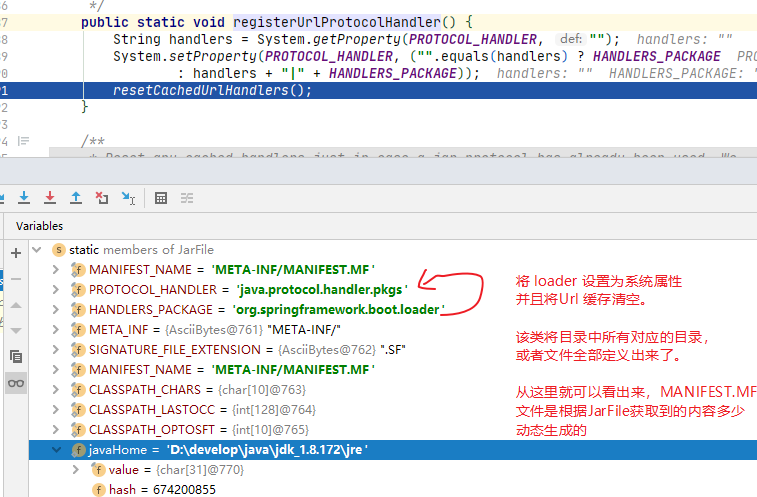The image size is (757, 497).
Task: Select the second MANIFEST_NAME row below SIGNATURE_FILE_EXTENSION
Action: 393,370
